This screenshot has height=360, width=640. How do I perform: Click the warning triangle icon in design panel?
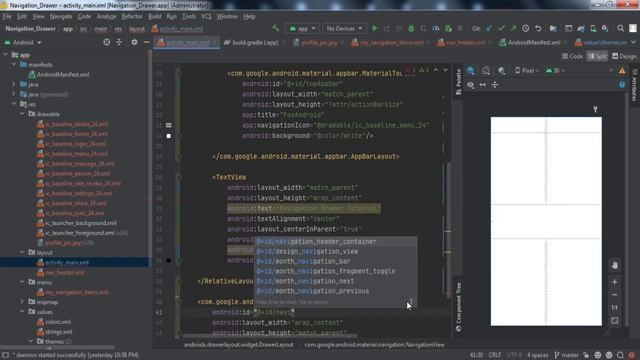pyautogui.click(x=622, y=71)
